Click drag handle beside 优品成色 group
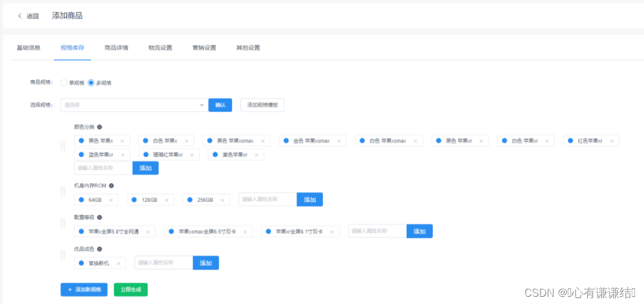Viewport: 644px width, 304px height. coord(63,255)
